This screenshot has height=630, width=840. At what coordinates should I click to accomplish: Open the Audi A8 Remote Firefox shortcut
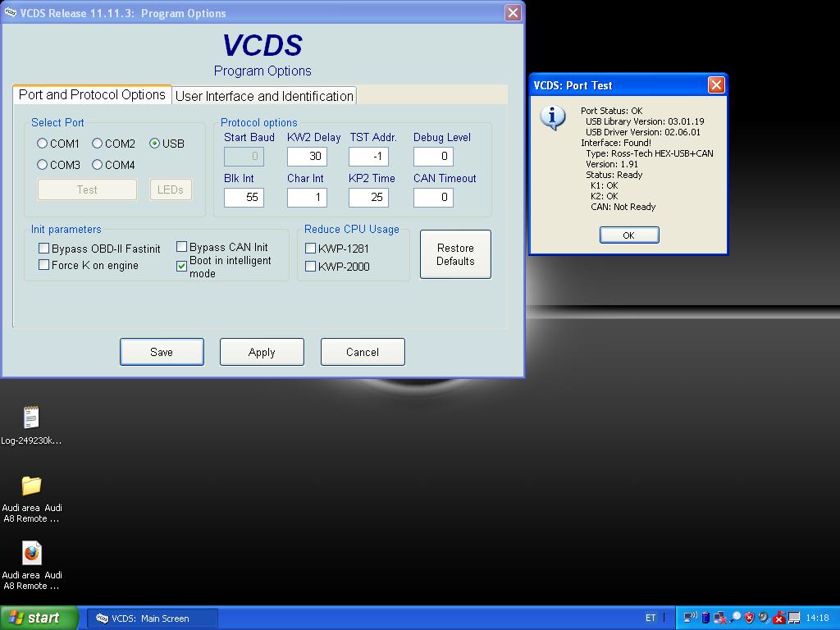[x=31, y=554]
